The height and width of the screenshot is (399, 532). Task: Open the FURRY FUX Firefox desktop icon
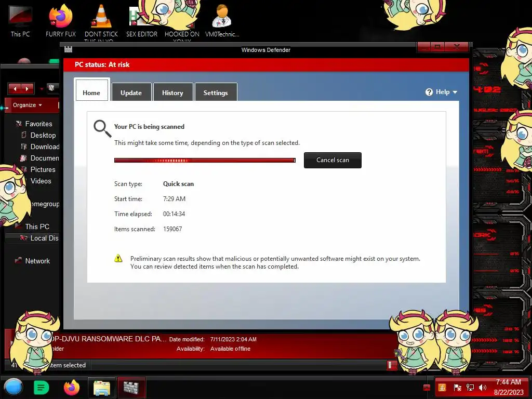[61, 20]
